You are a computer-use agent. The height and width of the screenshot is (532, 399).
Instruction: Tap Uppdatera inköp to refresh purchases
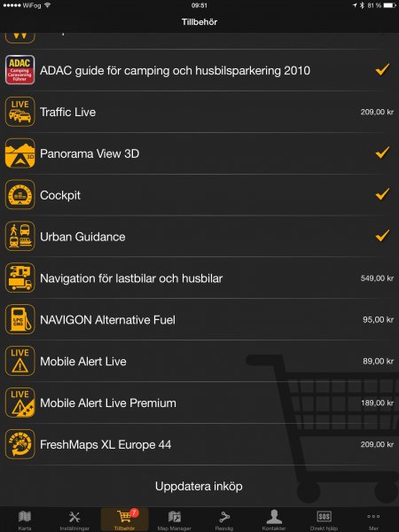click(x=199, y=486)
